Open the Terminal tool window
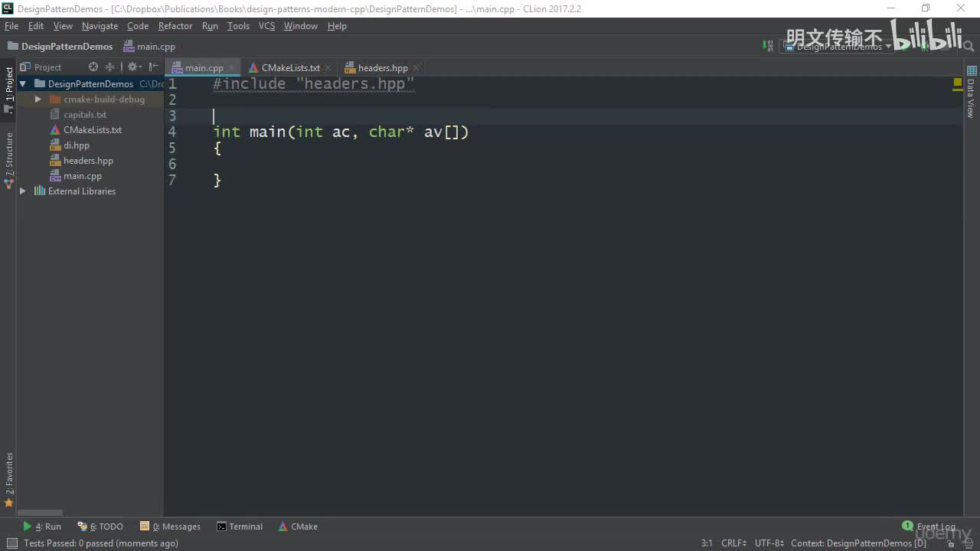This screenshot has width=980, height=551. (240, 527)
